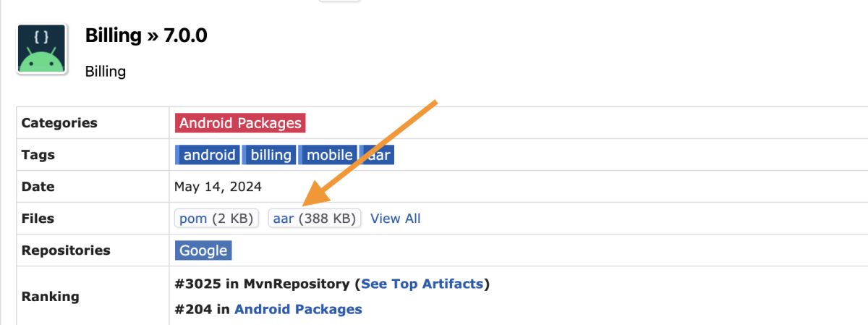Screen dimensions: 868x325
Task: Select the android tag
Action: tap(207, 155)
